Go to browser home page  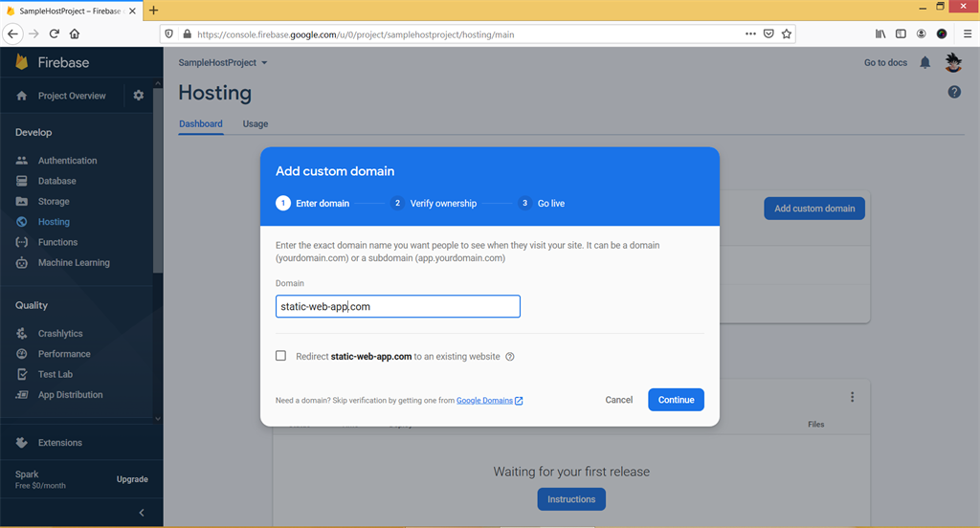point(75,33)
